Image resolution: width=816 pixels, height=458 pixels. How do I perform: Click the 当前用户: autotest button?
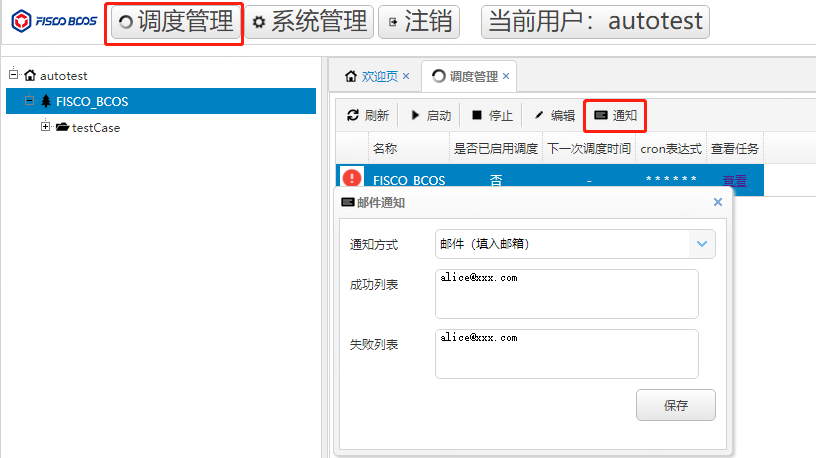coord(595,22)
